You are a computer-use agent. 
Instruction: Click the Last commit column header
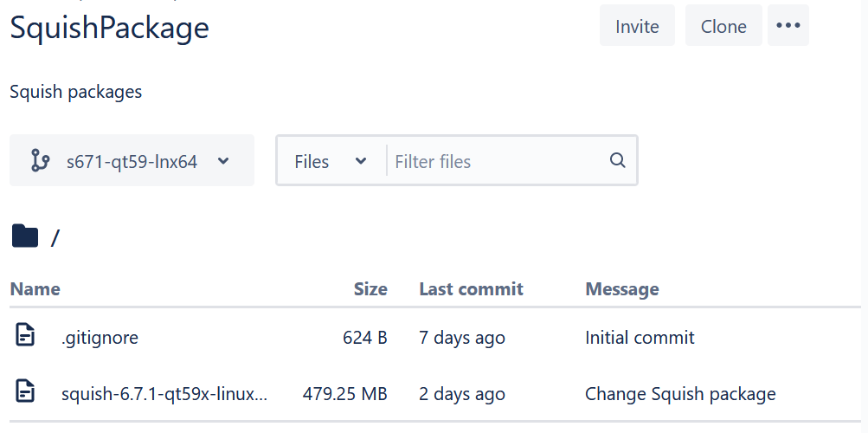click(471, 289)
